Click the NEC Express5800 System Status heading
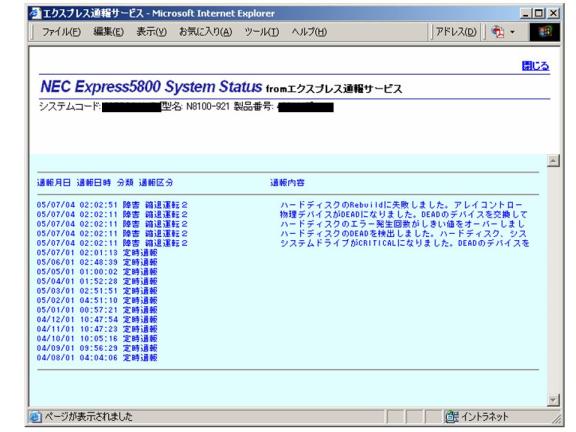This screenshot has height=432, width=576. click(151, 87)
